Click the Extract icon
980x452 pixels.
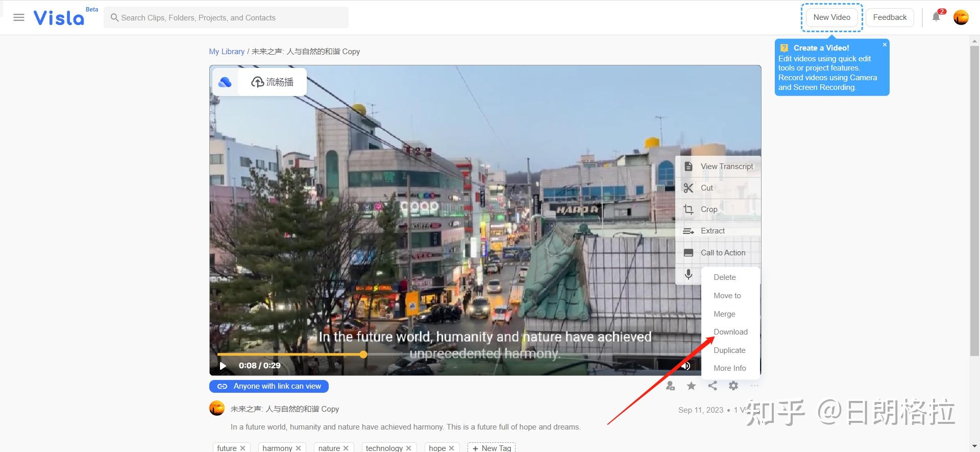pyautogui.click(x=689, y=231)
